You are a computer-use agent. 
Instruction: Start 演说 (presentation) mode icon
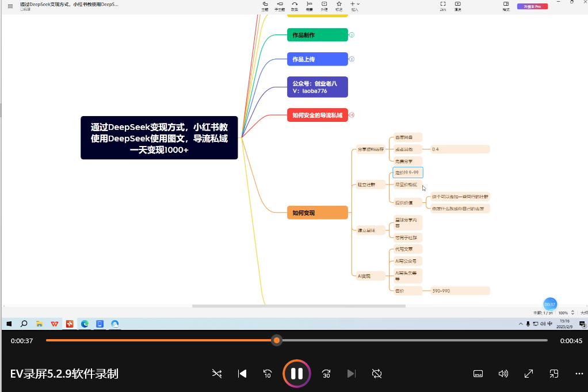458,6
